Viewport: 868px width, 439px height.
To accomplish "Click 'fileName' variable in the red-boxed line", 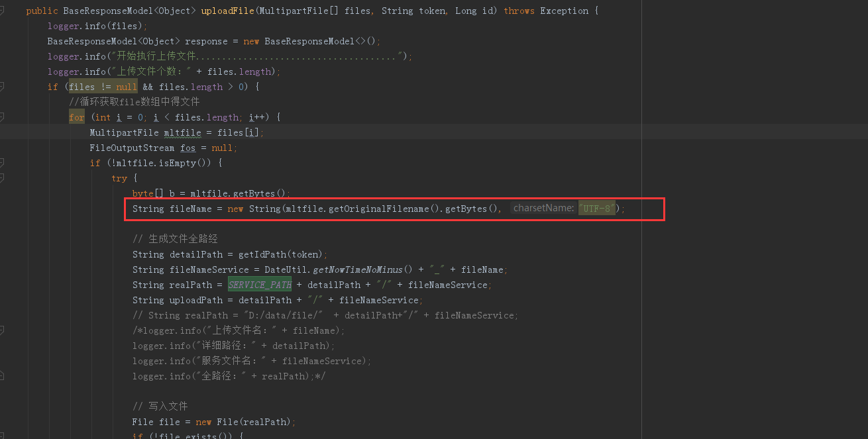I will (x=190, y=209).
